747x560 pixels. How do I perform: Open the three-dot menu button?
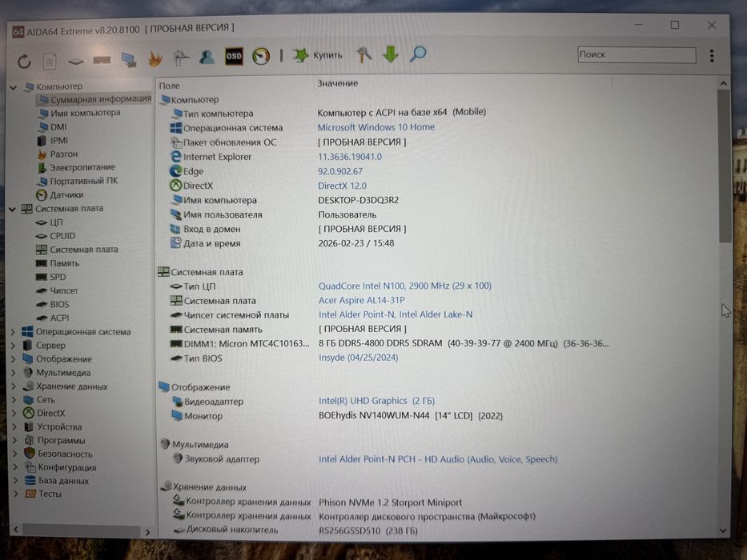[711, 56]
